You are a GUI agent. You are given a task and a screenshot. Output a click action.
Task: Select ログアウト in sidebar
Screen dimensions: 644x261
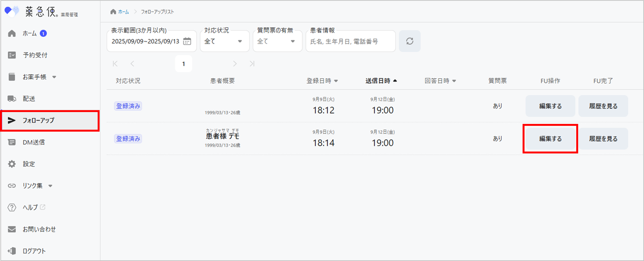34,251
